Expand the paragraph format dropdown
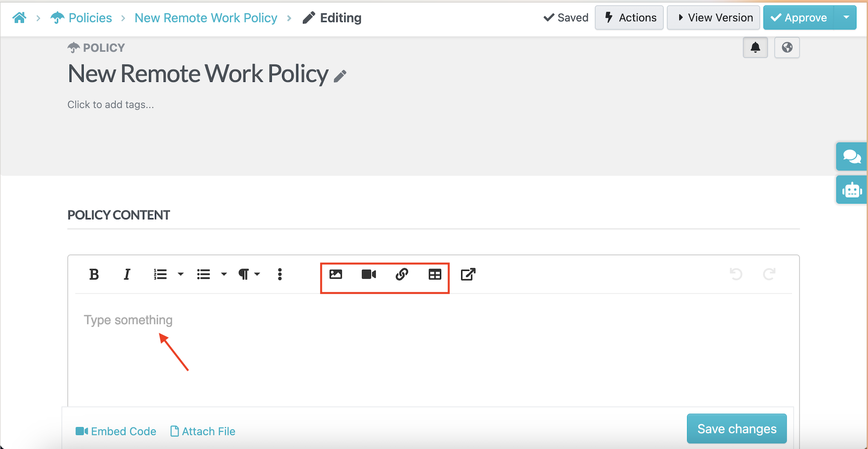This screenshot has height=449, width=868. coord(256,274)
